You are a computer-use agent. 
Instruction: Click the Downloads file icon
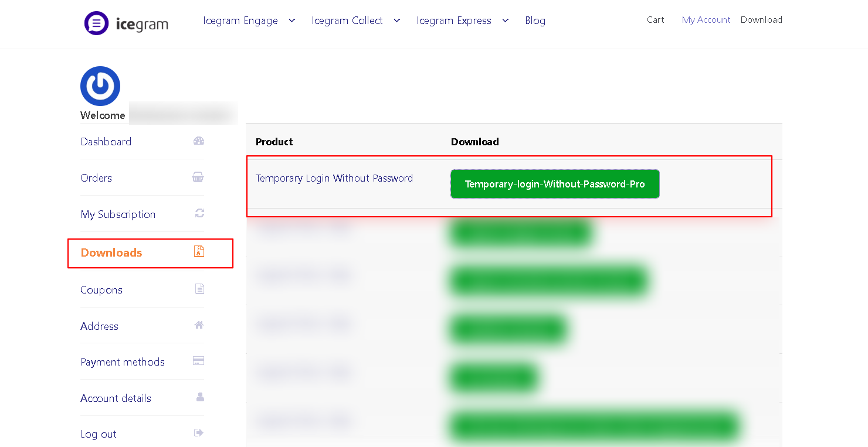pos(199,251)
